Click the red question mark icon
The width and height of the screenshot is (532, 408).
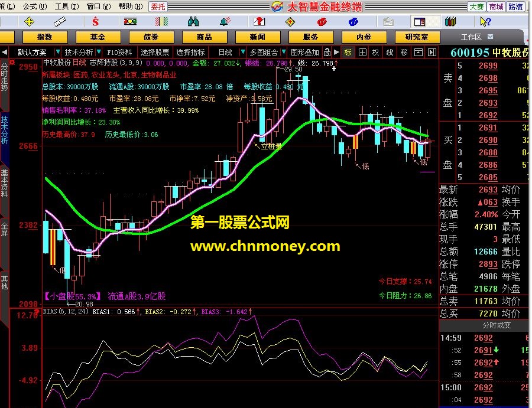click(x=259, y=22)
